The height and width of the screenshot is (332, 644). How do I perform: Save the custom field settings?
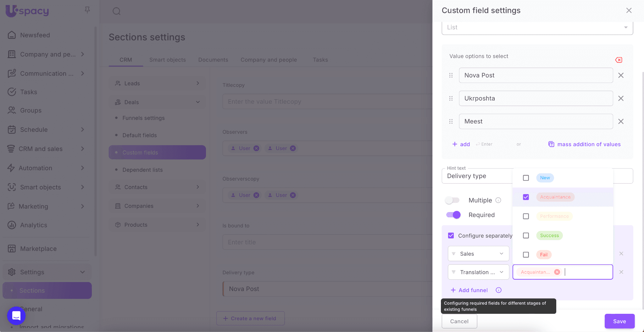(619, 321)
